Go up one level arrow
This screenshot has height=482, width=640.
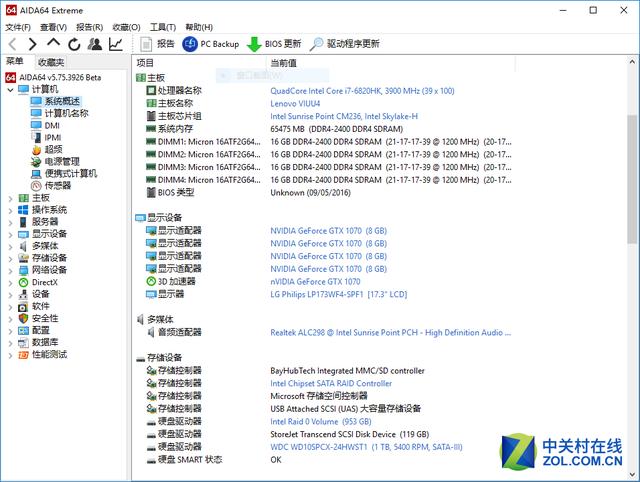point(53,43)
